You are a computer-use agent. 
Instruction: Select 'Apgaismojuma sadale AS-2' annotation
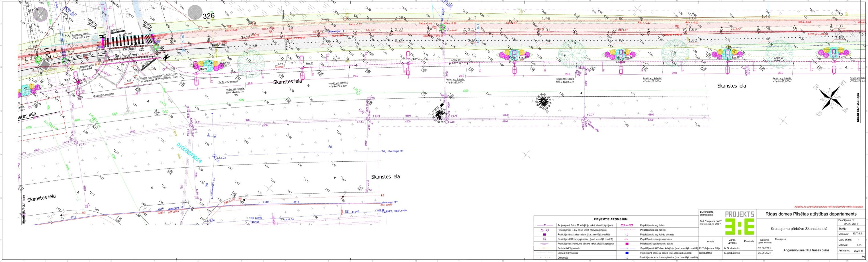(86, 68)
